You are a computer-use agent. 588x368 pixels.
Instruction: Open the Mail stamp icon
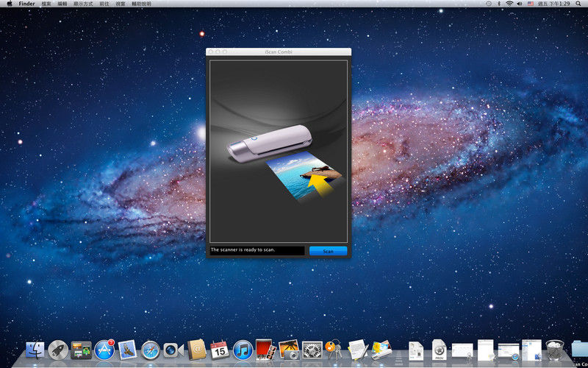pyautogui.click(x=127, y=350)
